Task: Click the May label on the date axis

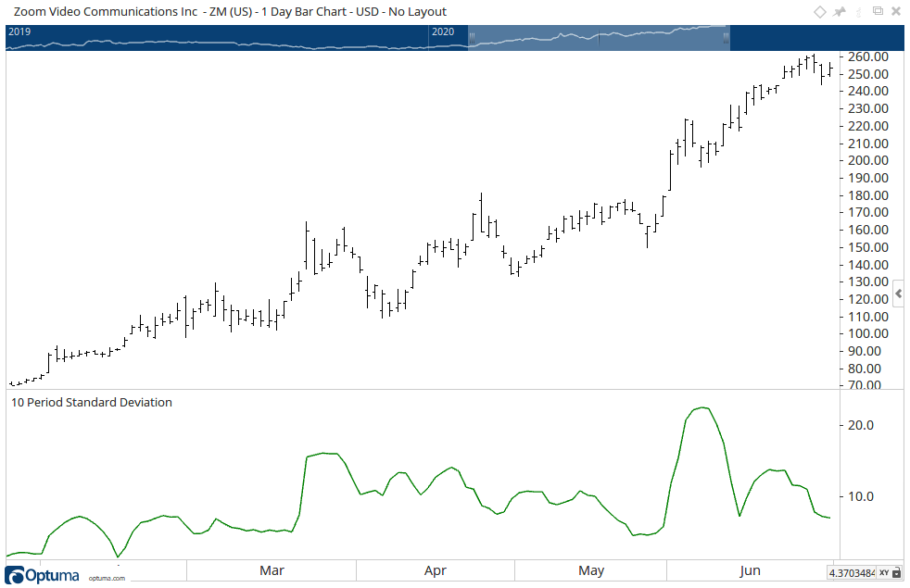Action: coord(591,570)
